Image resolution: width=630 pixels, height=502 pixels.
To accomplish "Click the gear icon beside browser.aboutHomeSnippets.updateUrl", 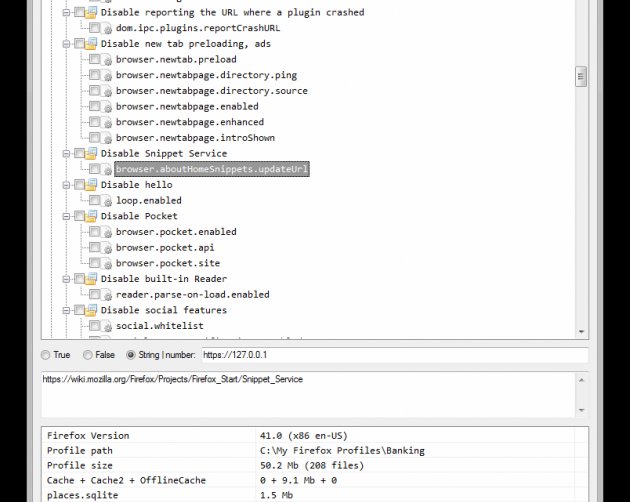I will pos(107,169).
